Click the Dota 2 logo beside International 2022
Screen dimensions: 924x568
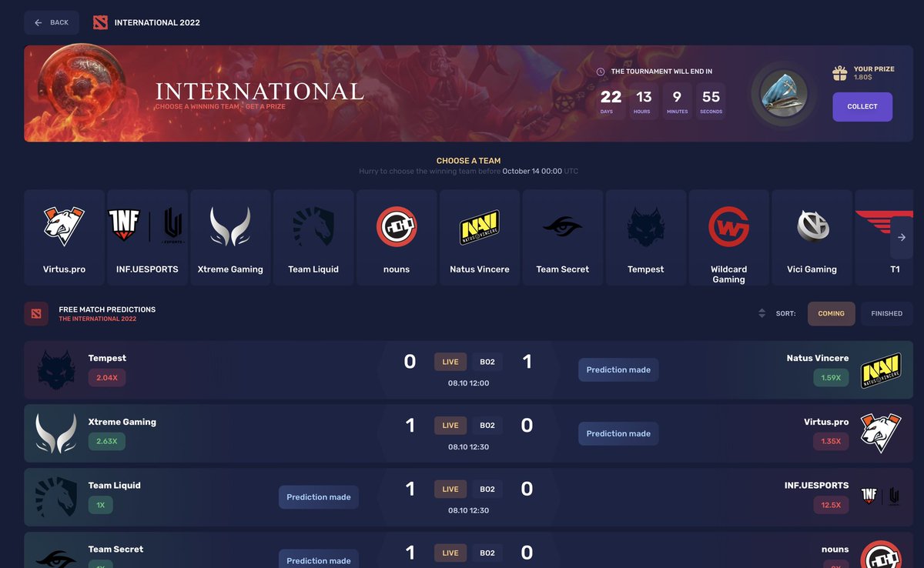coord(100,22)
